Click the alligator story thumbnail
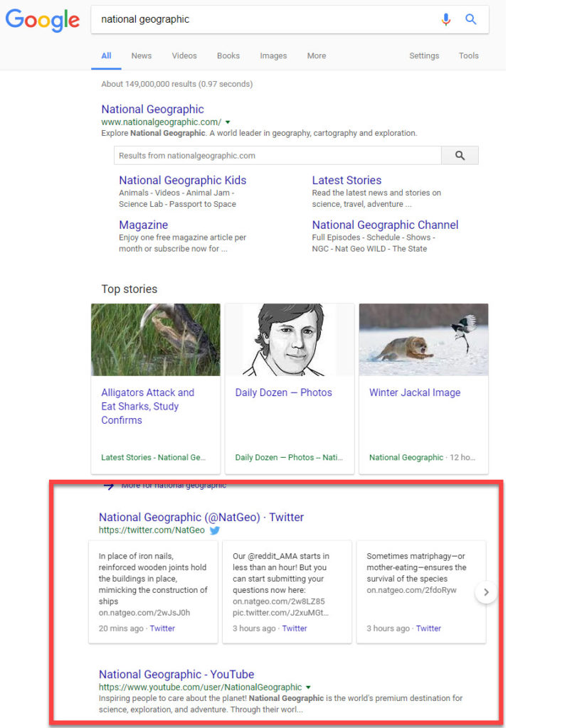The width and height of the screenshot is (577, 728). click(156, 340)
